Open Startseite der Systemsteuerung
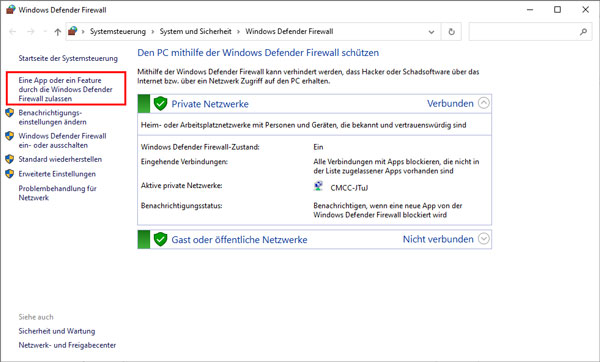The image size is (600, 362). tap(68, 59)
